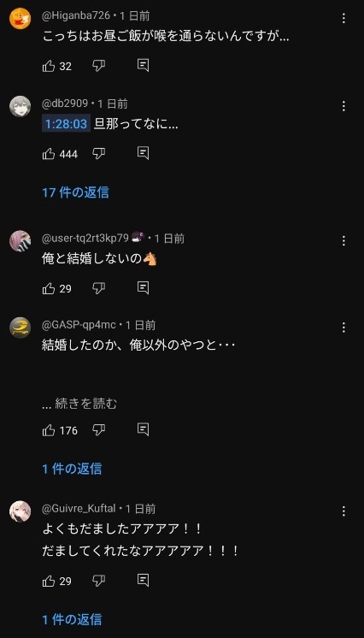364x638 pixels.
Task: Open the options menu for @GASP-qp4mc's comment
Action: [x=343, y=328]
